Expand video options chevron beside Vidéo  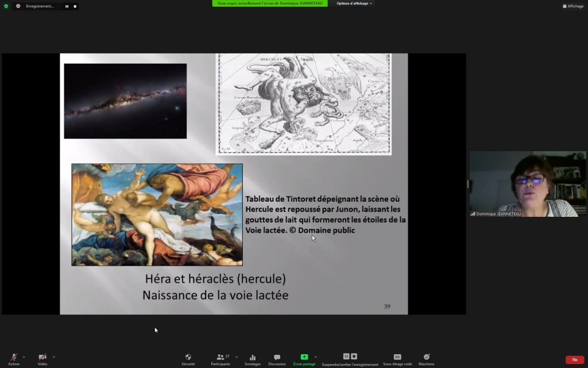tap(53, 356)
